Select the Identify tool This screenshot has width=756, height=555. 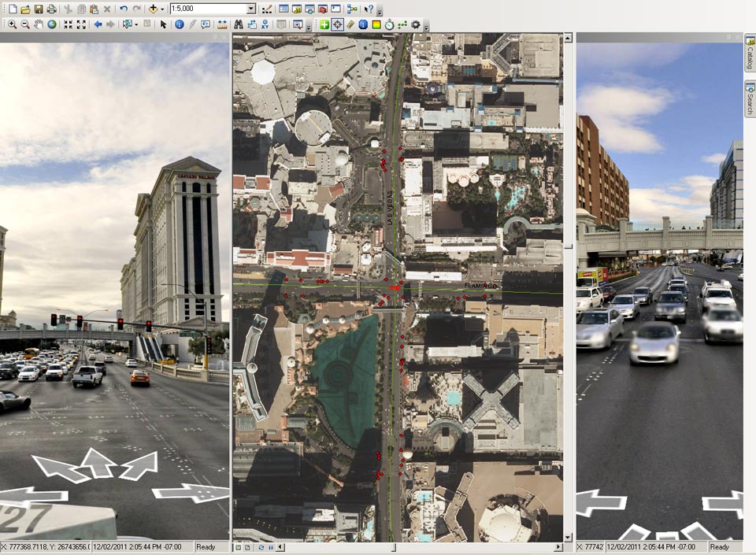click(179, 24)
